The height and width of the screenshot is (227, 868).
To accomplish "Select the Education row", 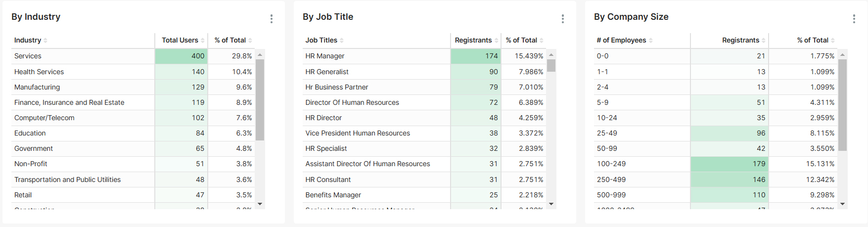I will (134, 133).
